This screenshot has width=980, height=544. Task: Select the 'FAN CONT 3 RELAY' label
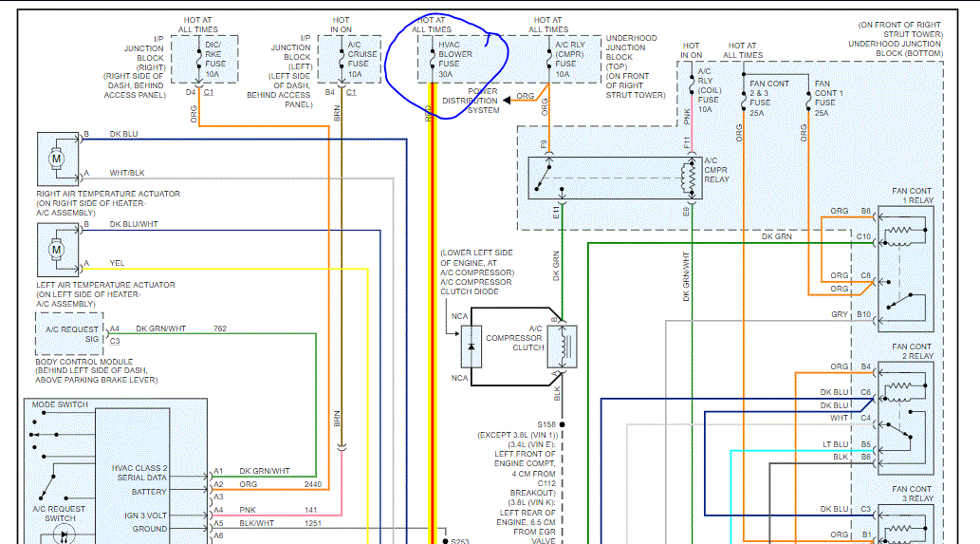[912, 494]
